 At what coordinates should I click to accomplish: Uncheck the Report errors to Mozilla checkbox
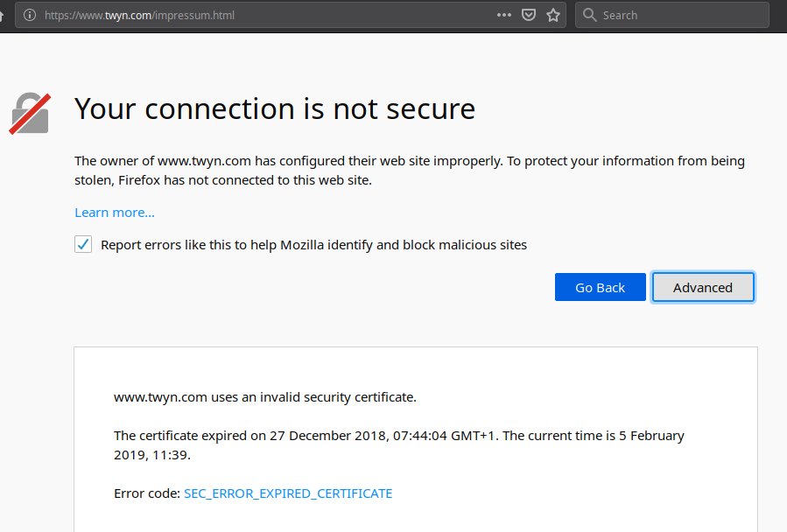83,244
